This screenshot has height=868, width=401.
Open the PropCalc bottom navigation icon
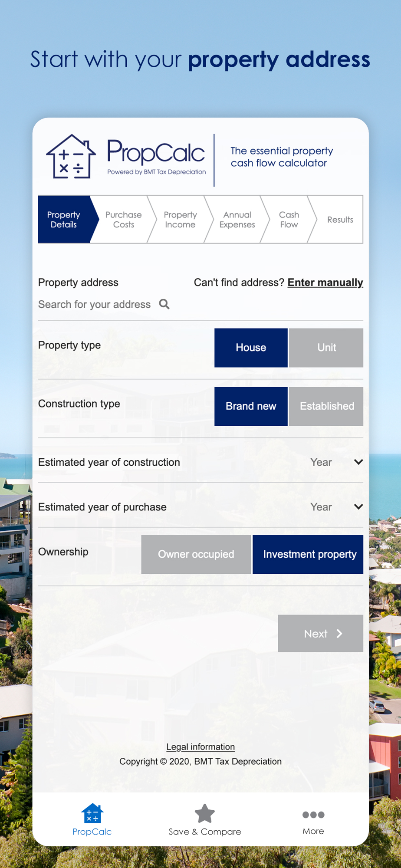pos(92,813)
